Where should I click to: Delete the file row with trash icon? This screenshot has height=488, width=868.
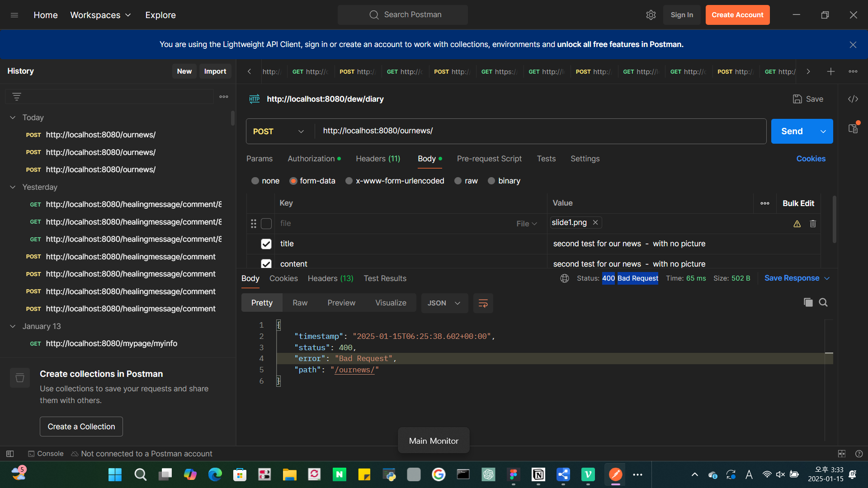pyautogui.click(x=813, y=224)
